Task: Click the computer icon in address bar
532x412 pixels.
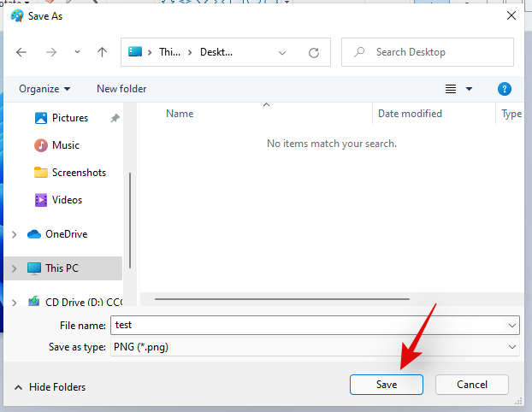Action: tap(135, 51)
